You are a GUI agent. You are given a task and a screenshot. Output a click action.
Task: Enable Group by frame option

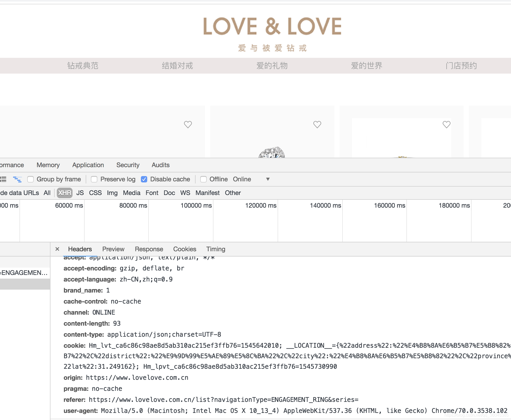pyautogui.click(x=30, y=179)
